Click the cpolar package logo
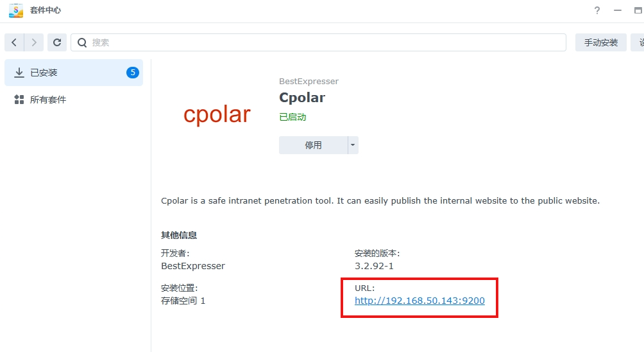The width and height of the screenshot is (644, 352). [x=217, y=114]
